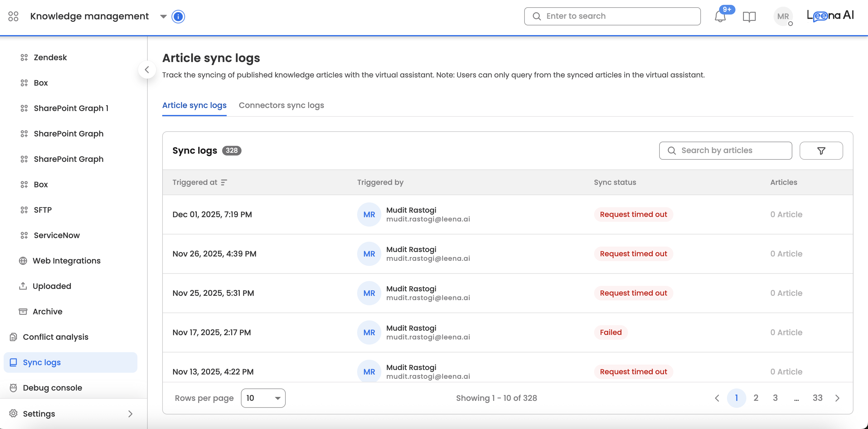Image resolution: width=868 pixels, height=429 pixels.
Task: Go to page 33
Action: (x=817, y=398)
